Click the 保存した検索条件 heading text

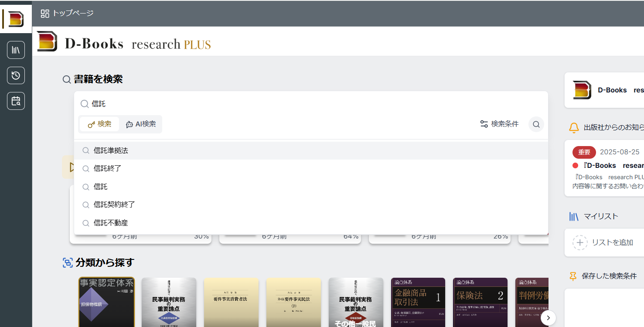(x=609, y=276)
